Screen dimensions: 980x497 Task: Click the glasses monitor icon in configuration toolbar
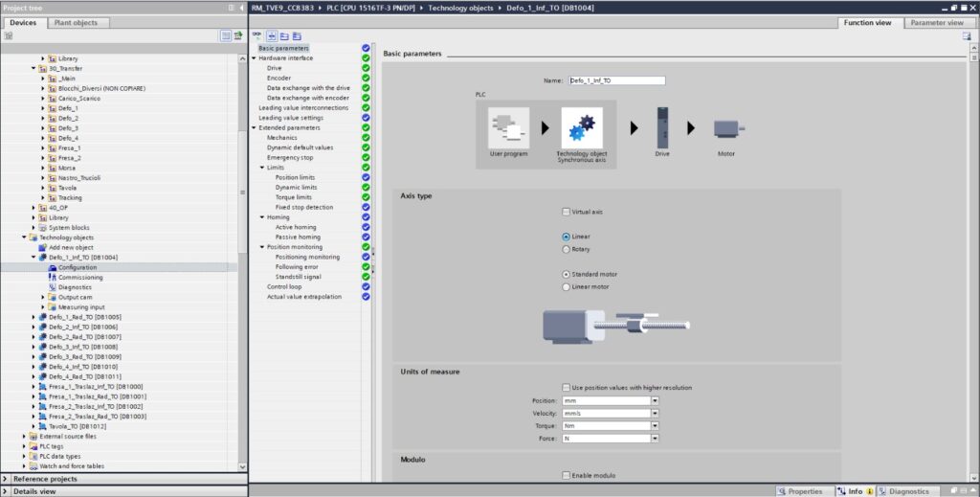pyautogui.click(x=256, y=35)
